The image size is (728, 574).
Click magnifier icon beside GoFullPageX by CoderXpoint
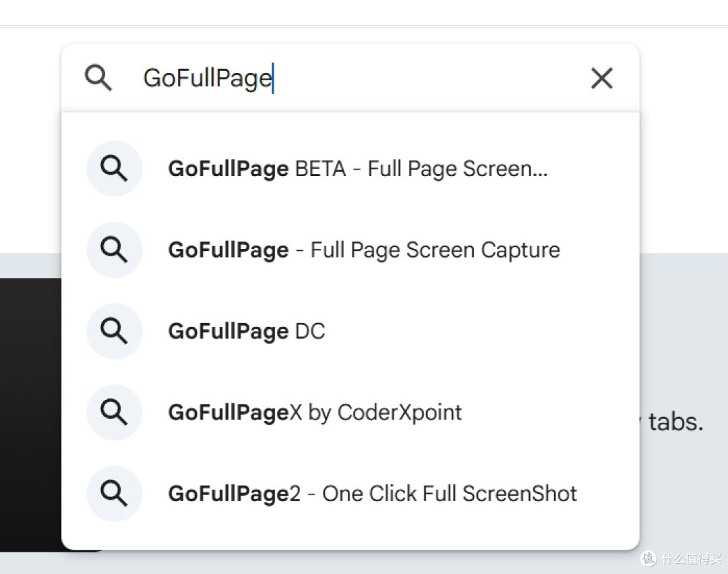click(114, 412)
